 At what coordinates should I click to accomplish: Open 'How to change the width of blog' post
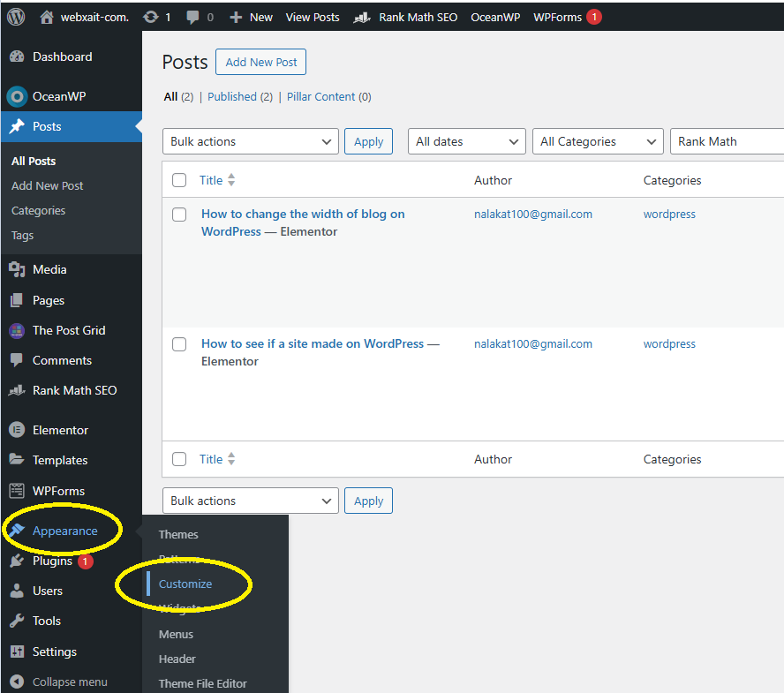(303, 222)
